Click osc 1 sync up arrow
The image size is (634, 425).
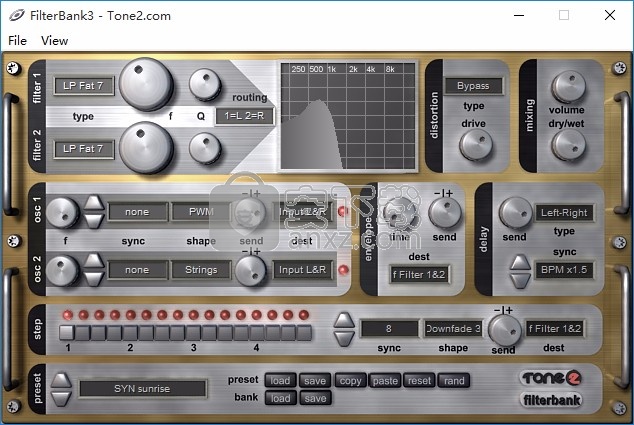[94, 203]
